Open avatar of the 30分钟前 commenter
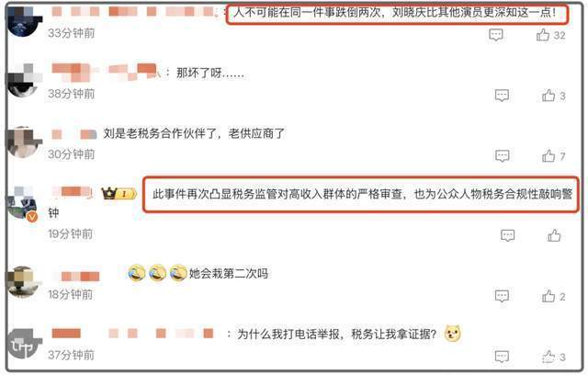 click(x=24, y=142)
